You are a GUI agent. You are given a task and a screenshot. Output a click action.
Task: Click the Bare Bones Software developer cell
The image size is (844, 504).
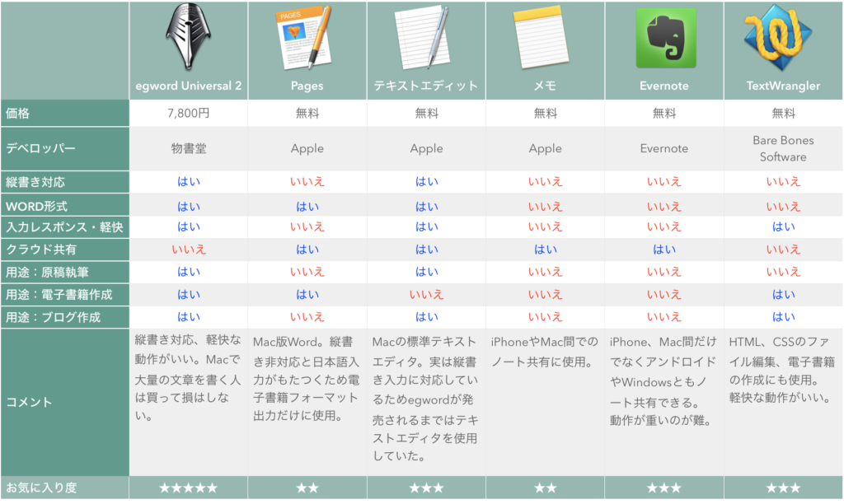(783, 148)
